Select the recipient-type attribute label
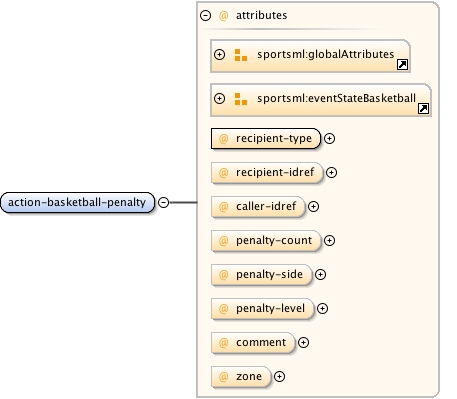The height and width of the screenshot is (399, 457). click(274, 138)
